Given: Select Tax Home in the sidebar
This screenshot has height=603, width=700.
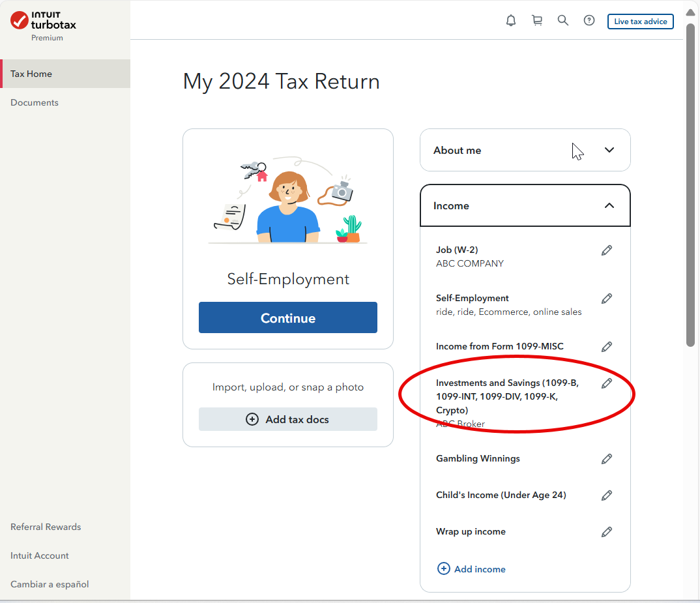Looking at the screenshot, I should tap(31, 74).
